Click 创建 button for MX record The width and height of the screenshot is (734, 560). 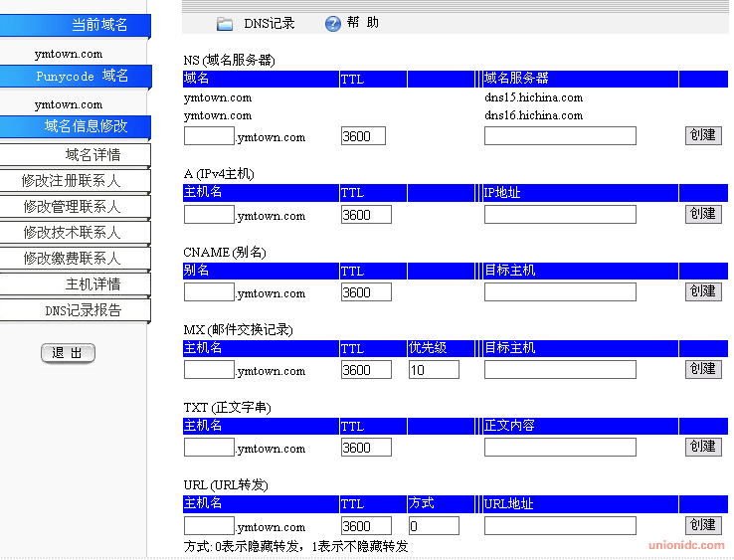click(x=703, y=369)
